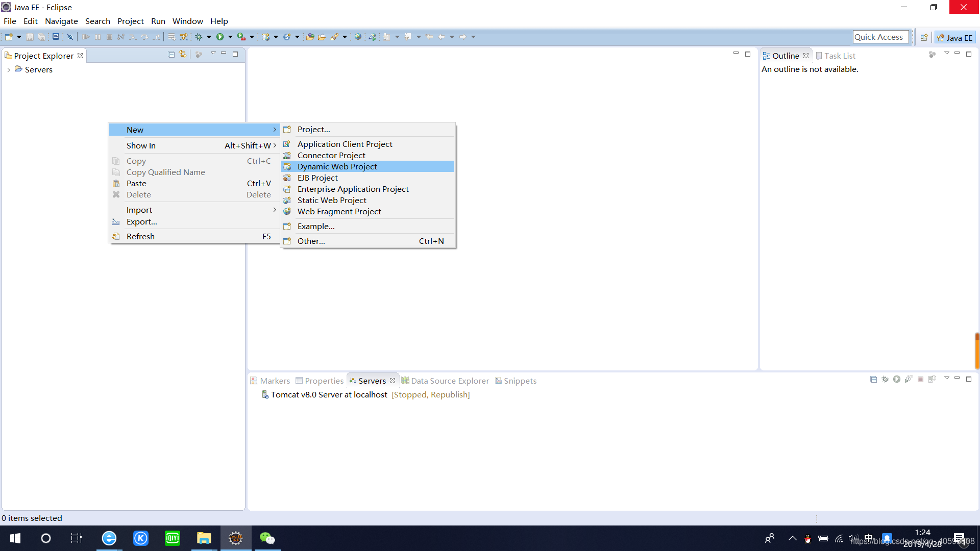Open the Run dropdown arrow in toolbar
980x551 pixels.
[x=230, y=37]
